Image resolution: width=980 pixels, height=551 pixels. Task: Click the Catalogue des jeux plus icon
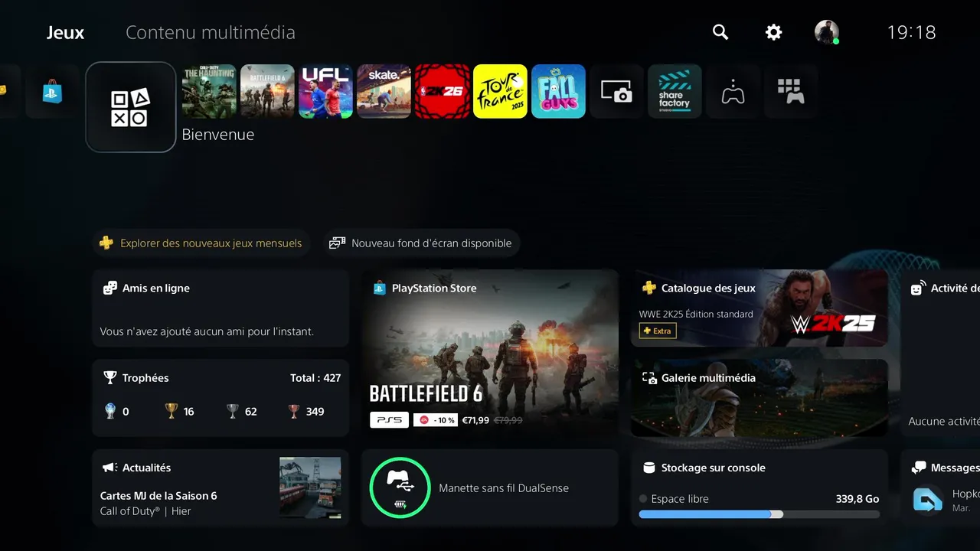pyautogui.click(x=649, y=288)
